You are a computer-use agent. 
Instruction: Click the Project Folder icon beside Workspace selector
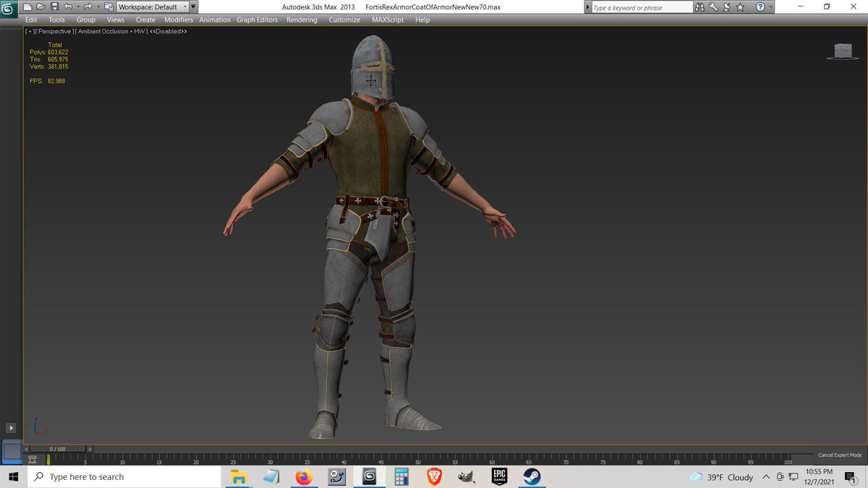tap(109, 7)
